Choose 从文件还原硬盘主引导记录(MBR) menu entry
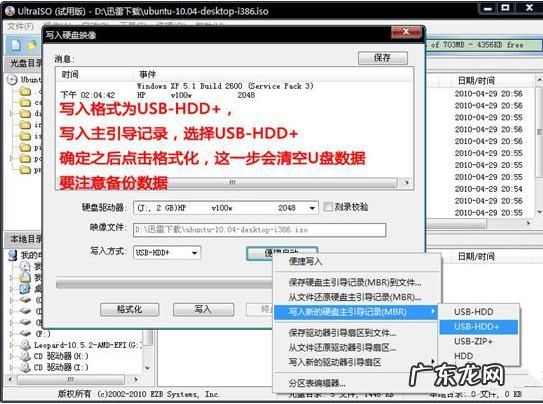 [355, 297]
